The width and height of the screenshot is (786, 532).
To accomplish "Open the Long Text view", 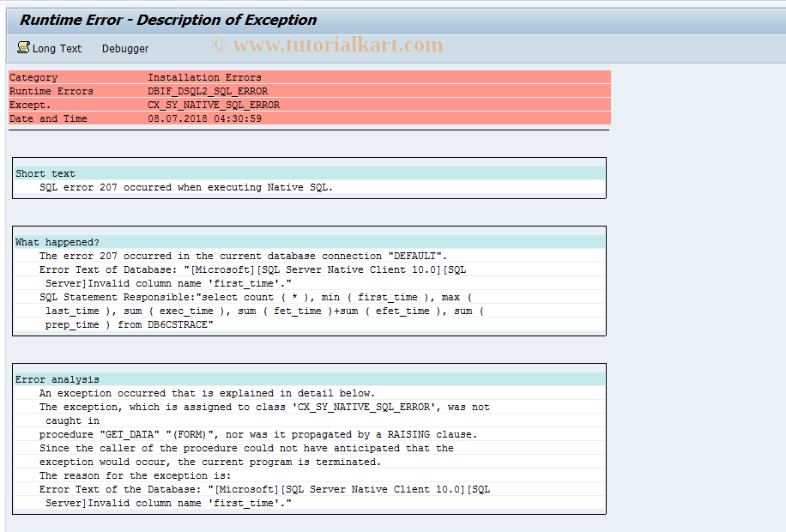I will (x=49, y=48).
